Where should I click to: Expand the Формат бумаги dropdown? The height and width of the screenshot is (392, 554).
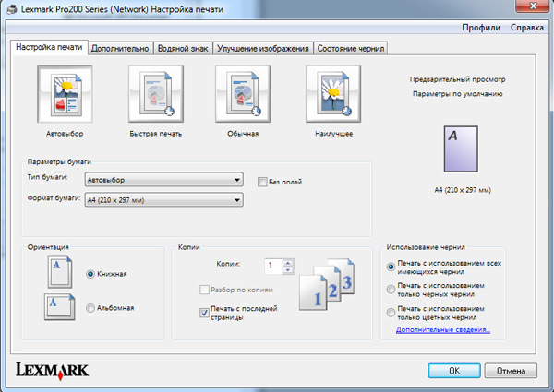[163, 199]
